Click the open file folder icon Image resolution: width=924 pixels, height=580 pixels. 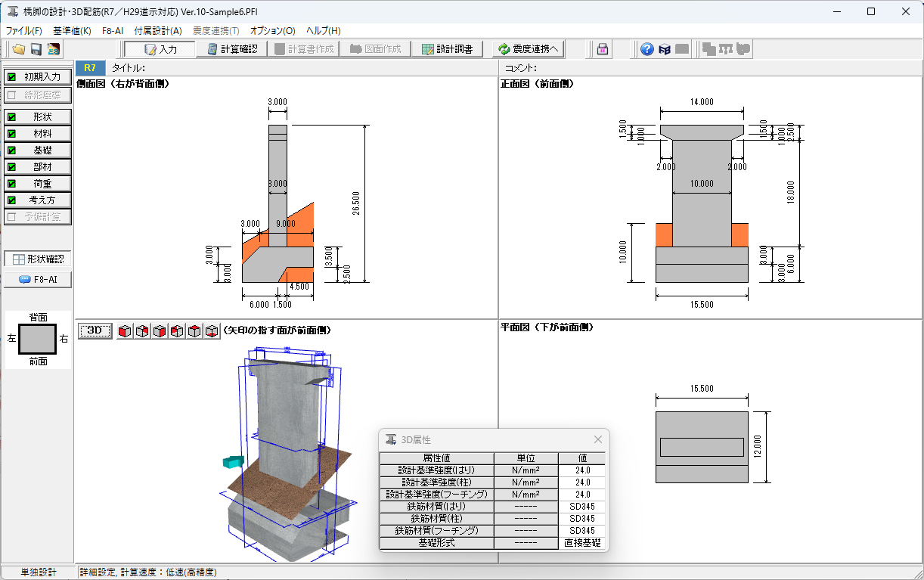point(18,49)
